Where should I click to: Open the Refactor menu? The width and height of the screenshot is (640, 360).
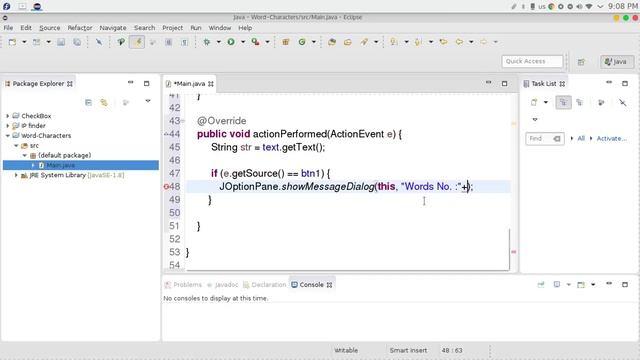80,28
